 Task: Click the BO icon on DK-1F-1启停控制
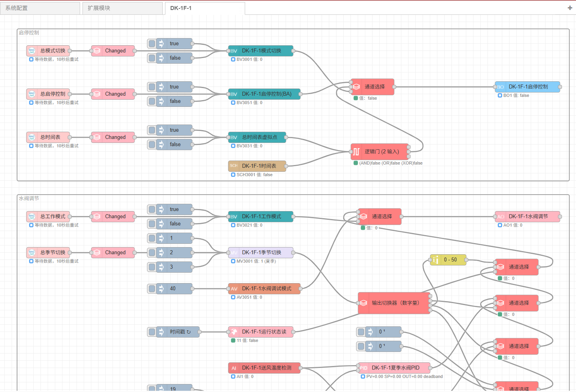[x=501, y=87]
